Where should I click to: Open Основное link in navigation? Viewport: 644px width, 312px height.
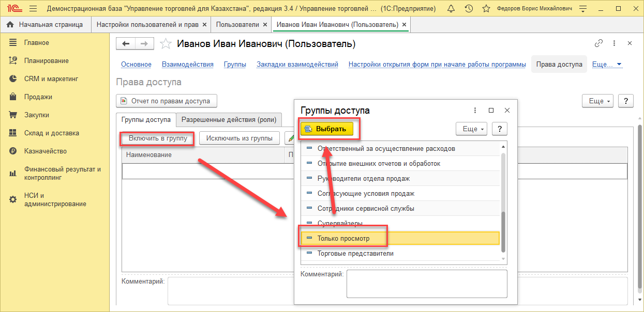136,65
